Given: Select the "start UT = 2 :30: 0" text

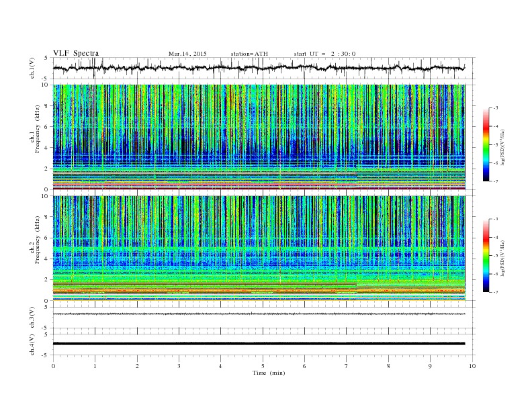Looking at the screenshot, I should click(324, 54).
